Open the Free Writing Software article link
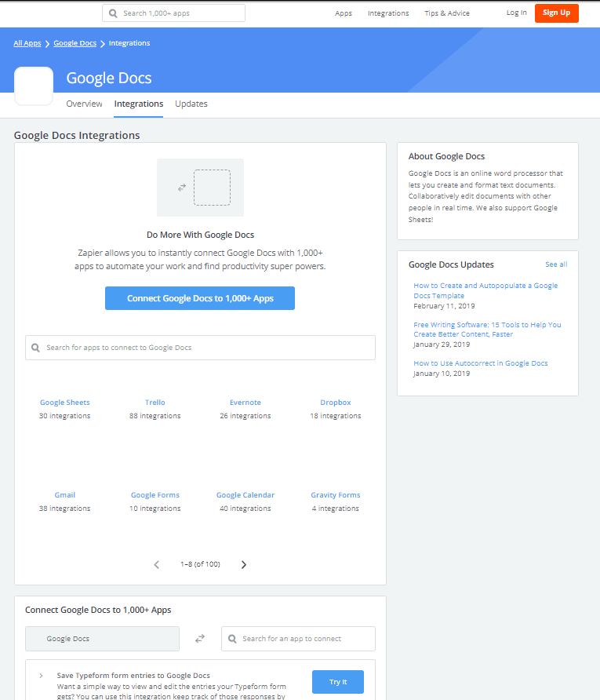The height and width of the screenshot is (700, 600). tap(487, 330)
